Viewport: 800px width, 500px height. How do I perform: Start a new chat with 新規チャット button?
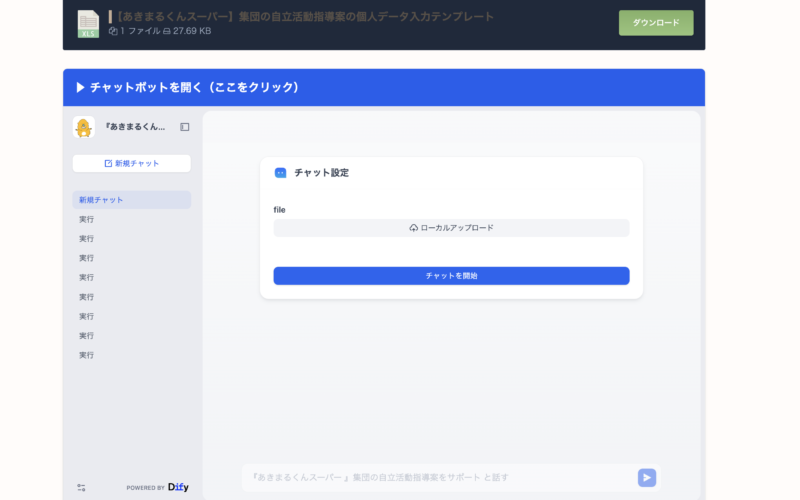pyautogui.click(x=131, y=163)
